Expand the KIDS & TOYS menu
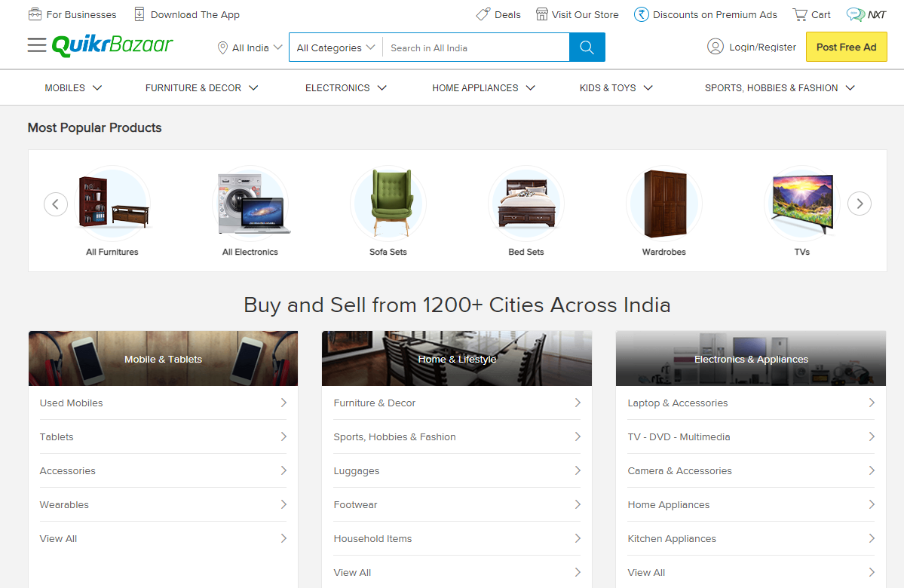 (x=616, y=87)
